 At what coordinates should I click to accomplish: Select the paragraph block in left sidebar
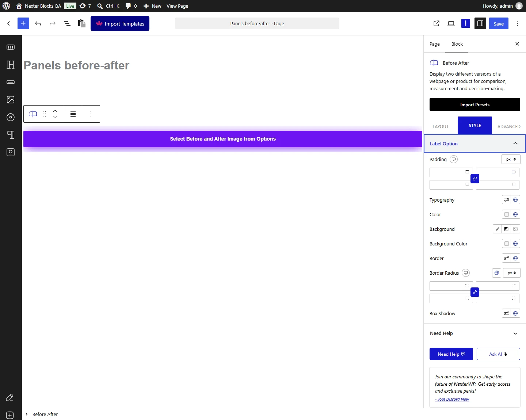[11, 135]
